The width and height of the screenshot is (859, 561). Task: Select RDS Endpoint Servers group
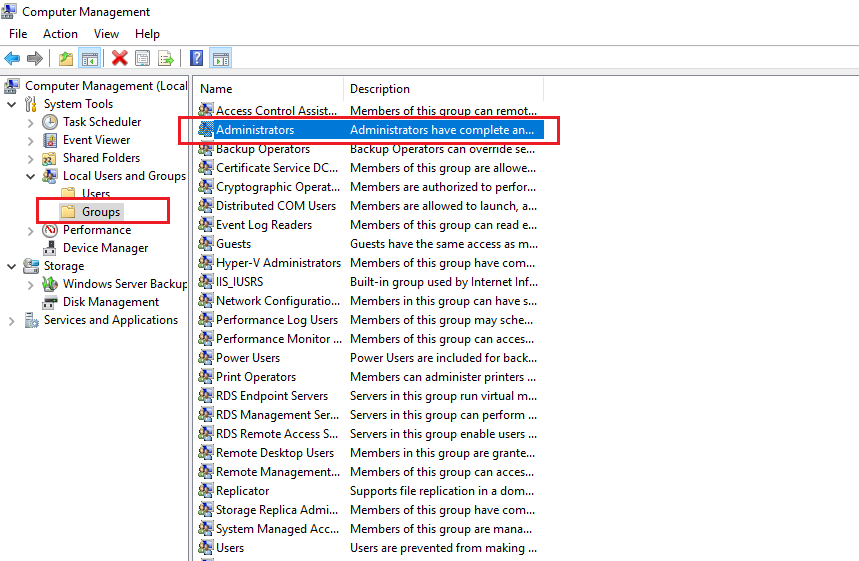[272, 396]
